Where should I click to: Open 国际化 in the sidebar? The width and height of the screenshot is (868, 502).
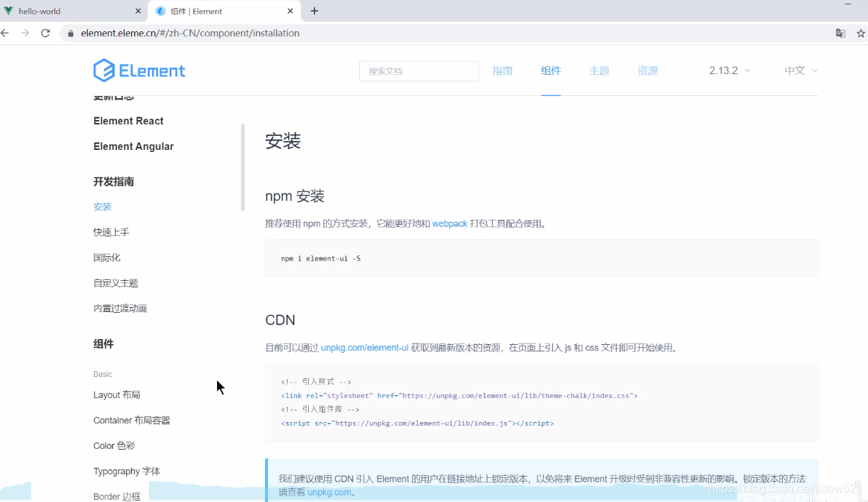tap(107, 258)
